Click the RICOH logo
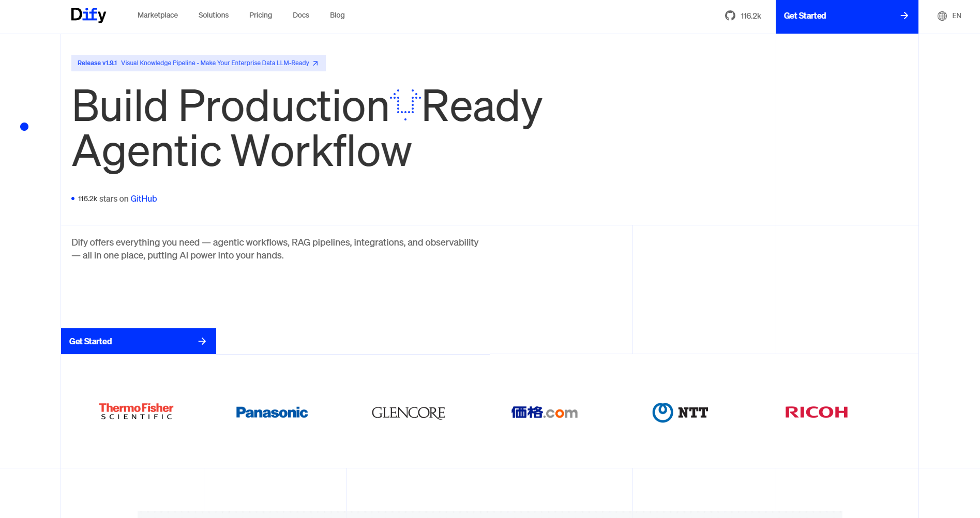The width and height of the screenshot is (980, 518). [816, 412]
